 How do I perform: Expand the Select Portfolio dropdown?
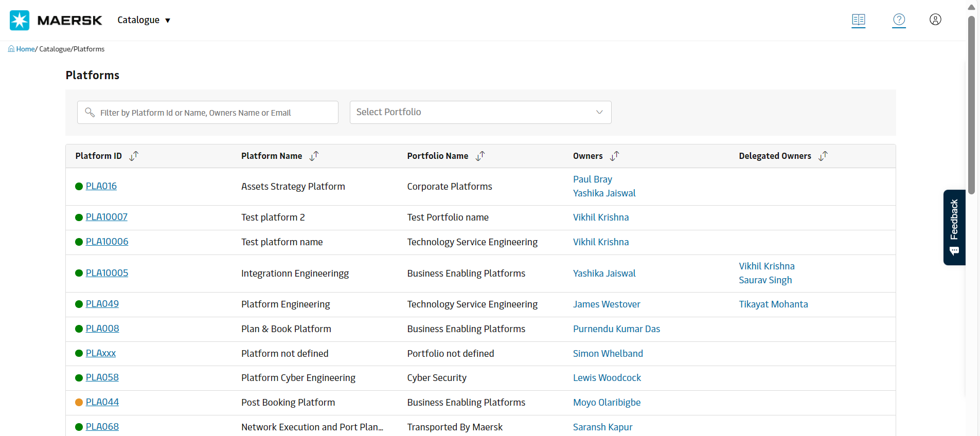[480, 112]
